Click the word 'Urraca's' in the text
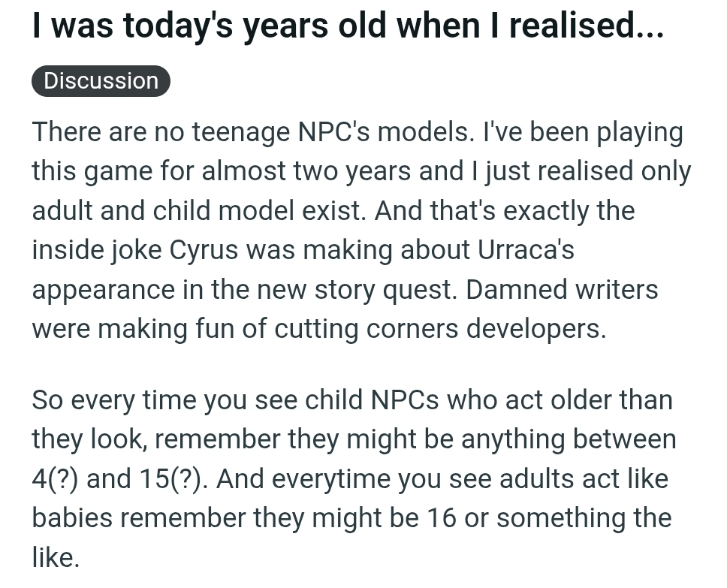Image resolution: width=727 pixels, height=588 pixels. click(x=526, y=250)
